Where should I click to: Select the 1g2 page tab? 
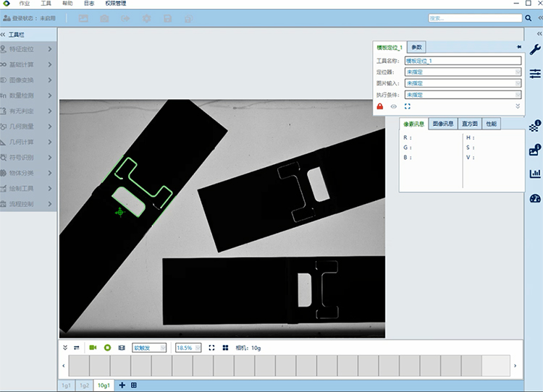[85, 385]
